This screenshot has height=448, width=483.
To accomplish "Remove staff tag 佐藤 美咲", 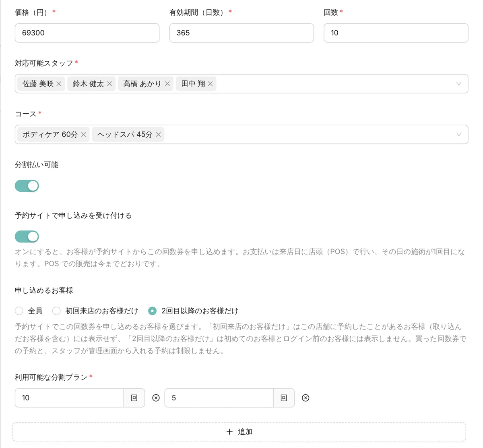I will pyautogui.click(x=59, y=84).
